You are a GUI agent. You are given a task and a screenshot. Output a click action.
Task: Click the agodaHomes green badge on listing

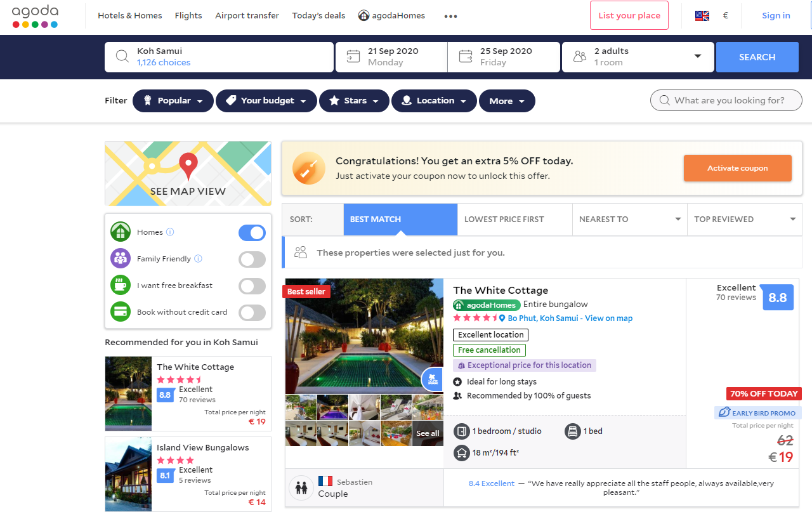(487, 305)
